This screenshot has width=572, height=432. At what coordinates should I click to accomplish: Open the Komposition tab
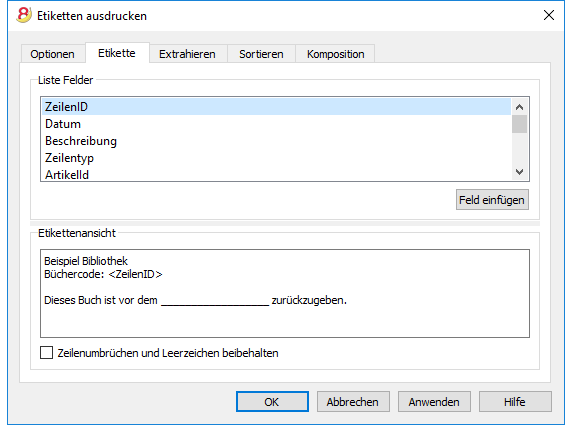pyautogui.click(x=336, y=54)
